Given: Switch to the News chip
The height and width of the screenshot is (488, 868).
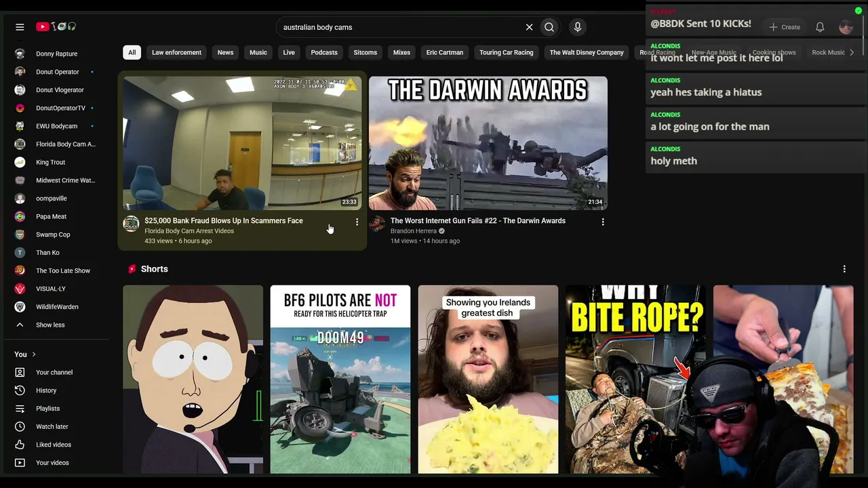Looking at the screenshot, I should click(225, 52).
